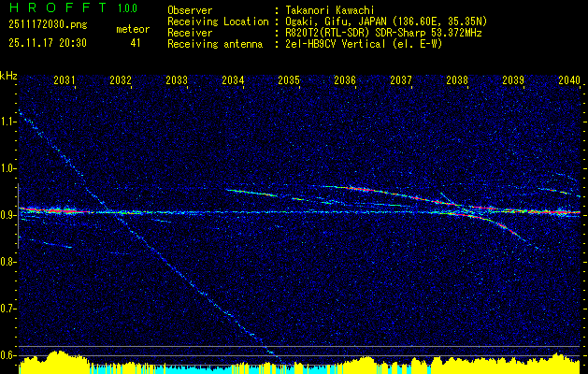Click the 2040 time marker
The image size is (588, 374).
coord(569,79)
